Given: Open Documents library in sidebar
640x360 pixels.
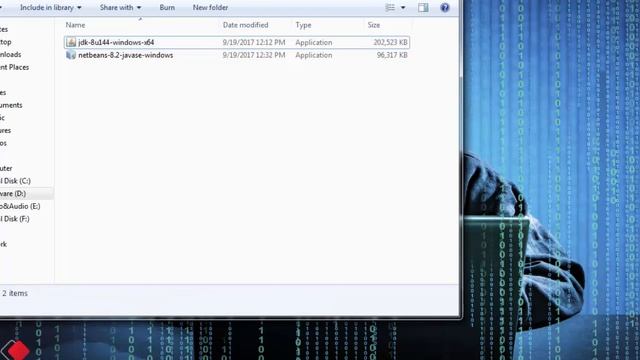Looking at the screenshot, I should click(11, 105).
